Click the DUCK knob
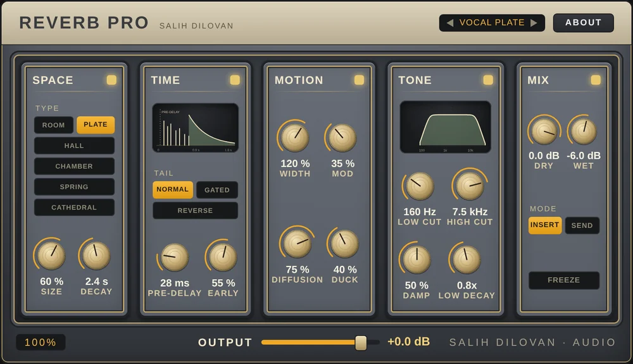Image resolution: width=633 pixels, height=364 pixels. [345, 244]
